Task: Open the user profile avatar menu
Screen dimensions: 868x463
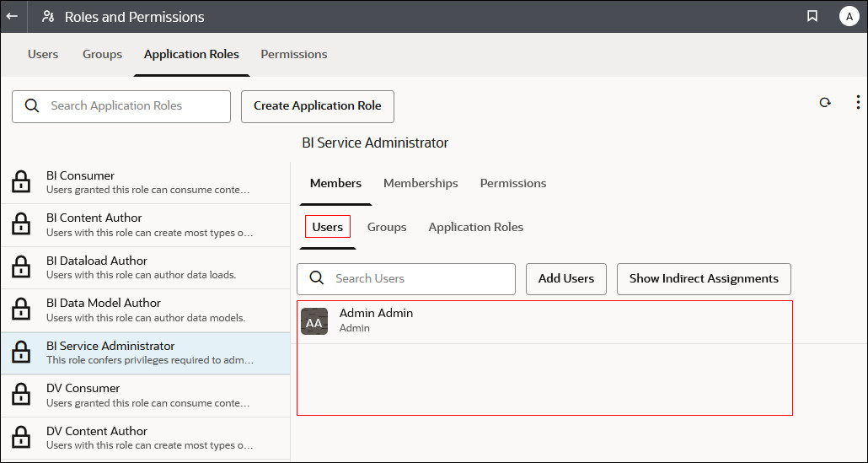Action: point(849,16)
